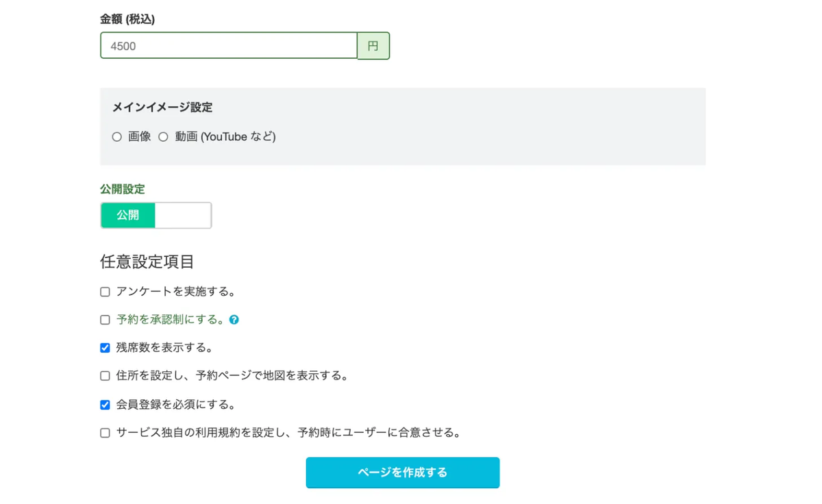Click the ページを作成する button
822x504 pixels.
click(403, 473)
